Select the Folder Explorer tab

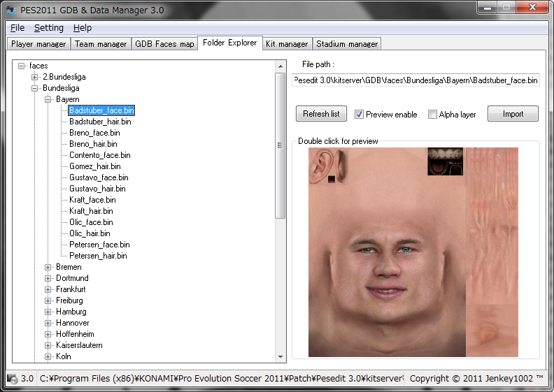pos(229,43)
